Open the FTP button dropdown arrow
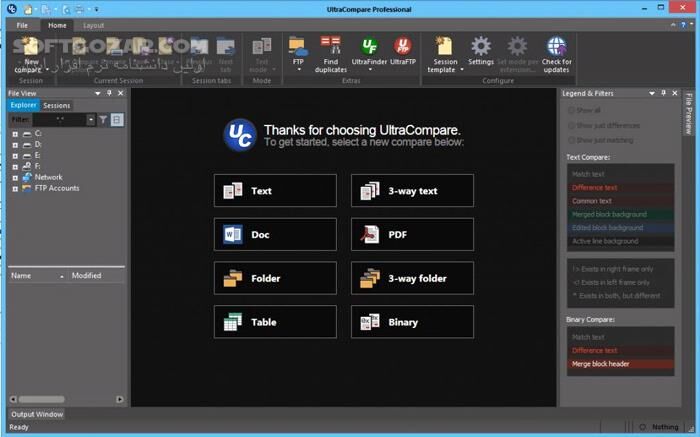Viewport: 700px width, 437px height. tap(299, 70)
